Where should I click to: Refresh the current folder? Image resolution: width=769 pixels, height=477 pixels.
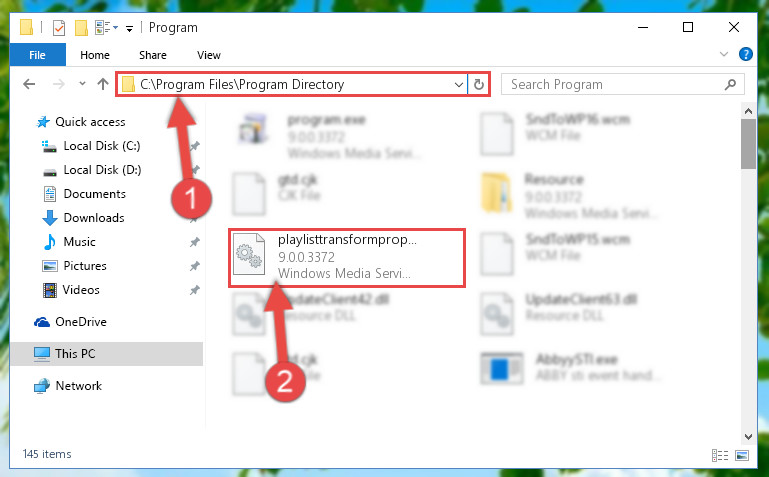point(479,85)
